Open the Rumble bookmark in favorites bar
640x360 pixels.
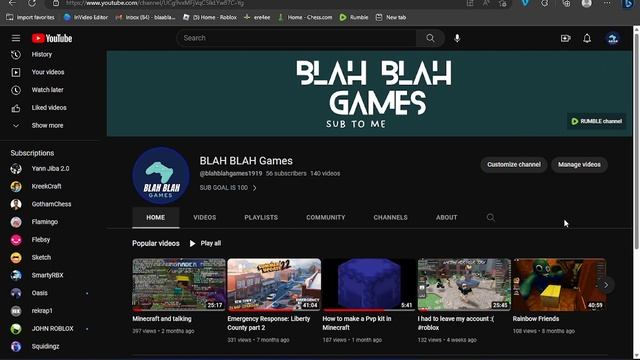point(354,18)
